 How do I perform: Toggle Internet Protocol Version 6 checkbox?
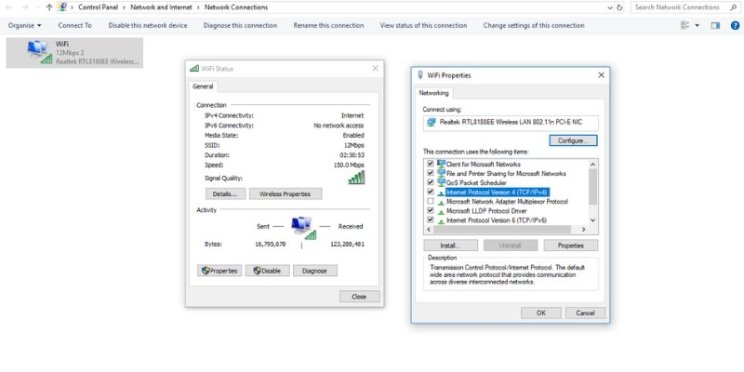pyautogui.click(x=431, y=220)
